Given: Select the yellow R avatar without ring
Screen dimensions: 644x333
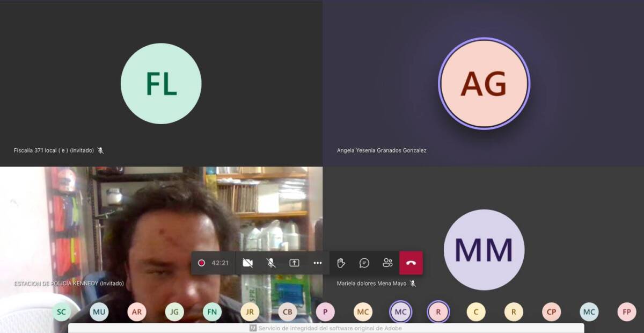Looking at the screenshot, I should (x=514, y=312).
